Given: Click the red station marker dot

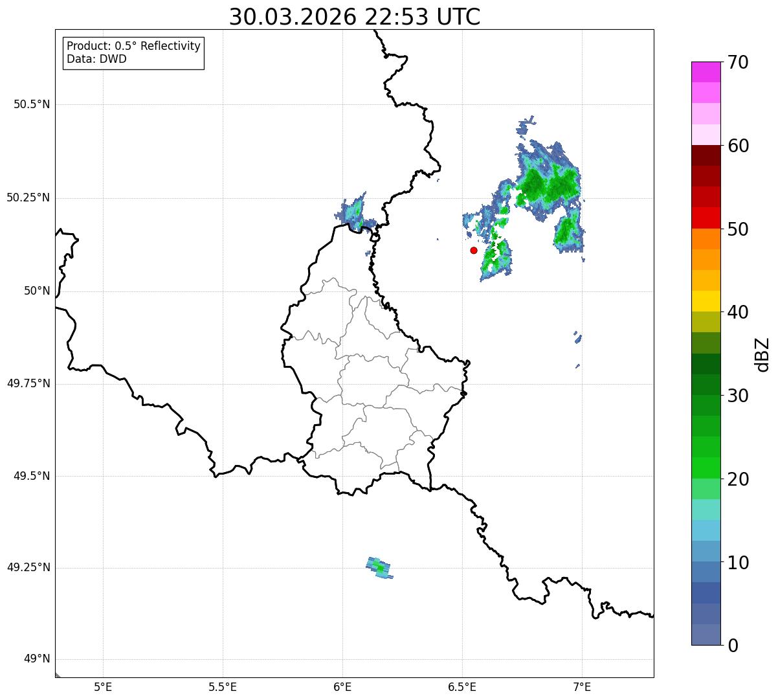Looking at the screenshot, I should [x=474, y=250].
